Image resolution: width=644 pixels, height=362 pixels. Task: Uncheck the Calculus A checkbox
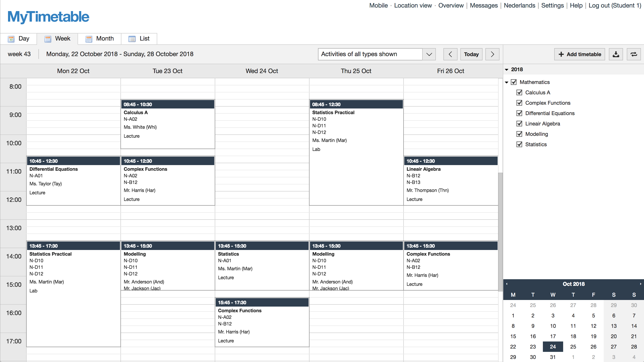tap(520, 92)
